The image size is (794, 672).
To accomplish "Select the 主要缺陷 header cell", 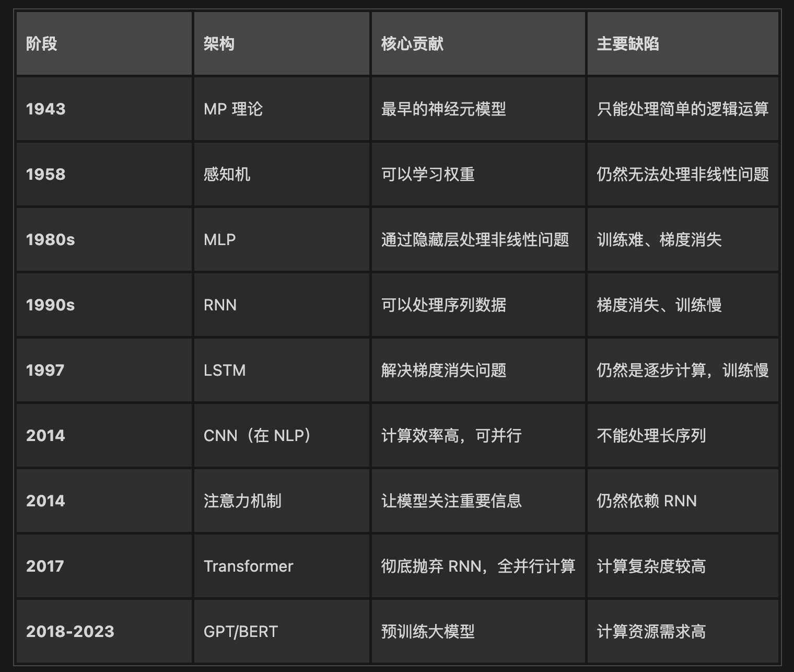I will (628, 44).
